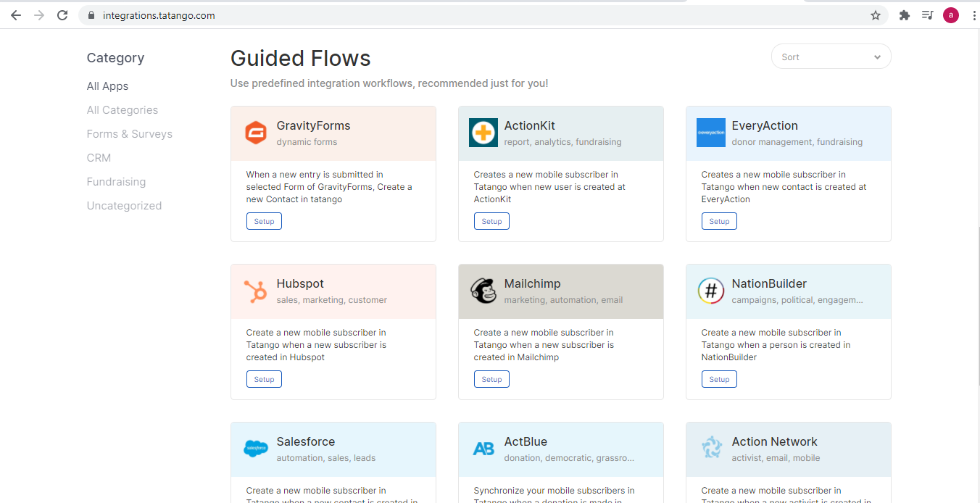Click the Mailchimp card title

pyautogui.click(x=533, y=284)
